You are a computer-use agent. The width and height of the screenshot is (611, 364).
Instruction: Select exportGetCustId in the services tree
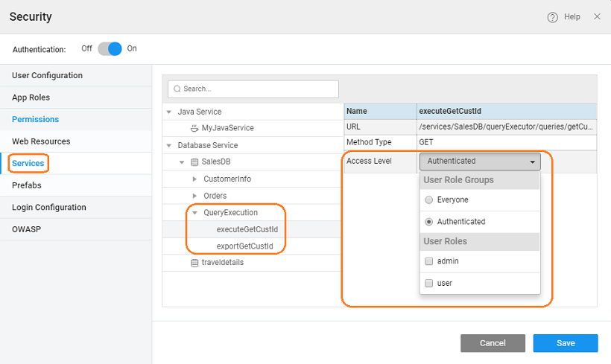pos(244,246)
